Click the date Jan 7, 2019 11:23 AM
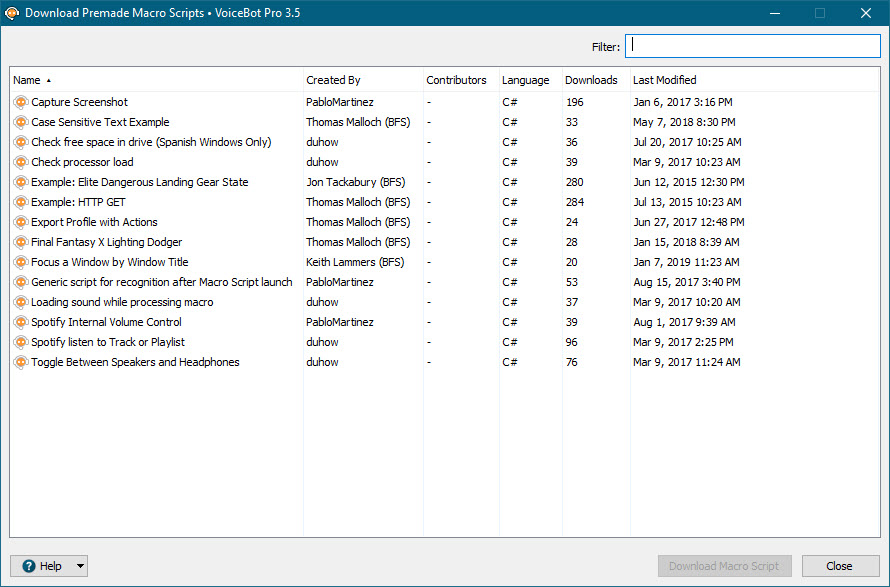Image resolution: width=890 pixels, height=587 pixels. click(686, 262)
